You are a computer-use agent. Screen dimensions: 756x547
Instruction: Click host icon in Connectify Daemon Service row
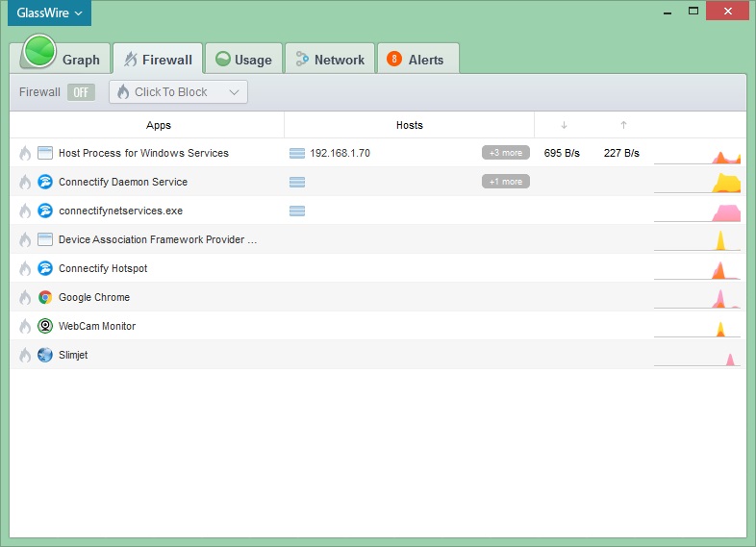[297, 182]
